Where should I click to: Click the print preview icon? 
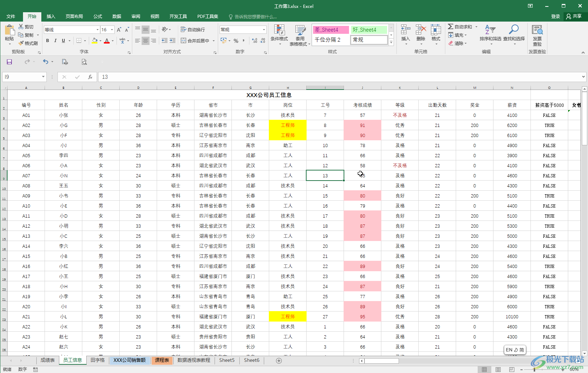click(x=84, y=62)
